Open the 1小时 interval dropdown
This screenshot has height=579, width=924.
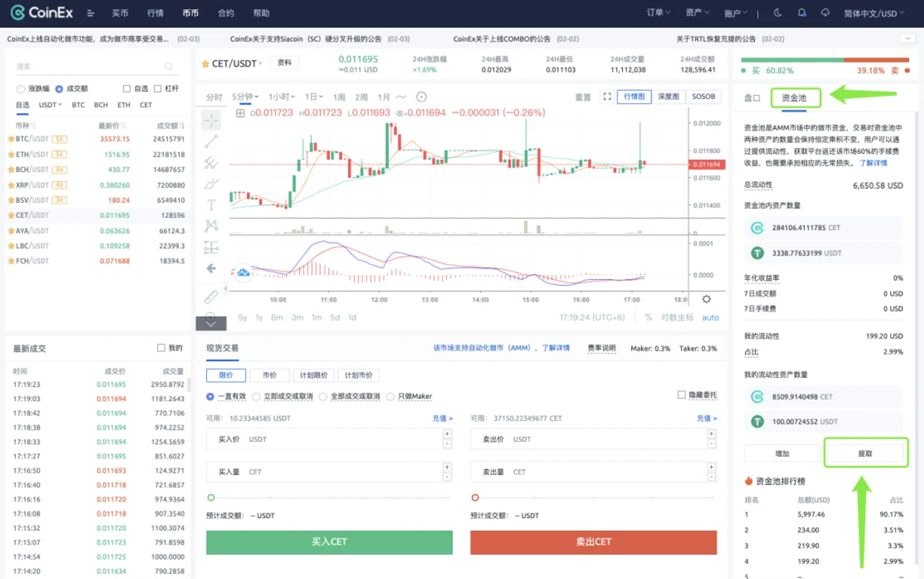point(282,97)
